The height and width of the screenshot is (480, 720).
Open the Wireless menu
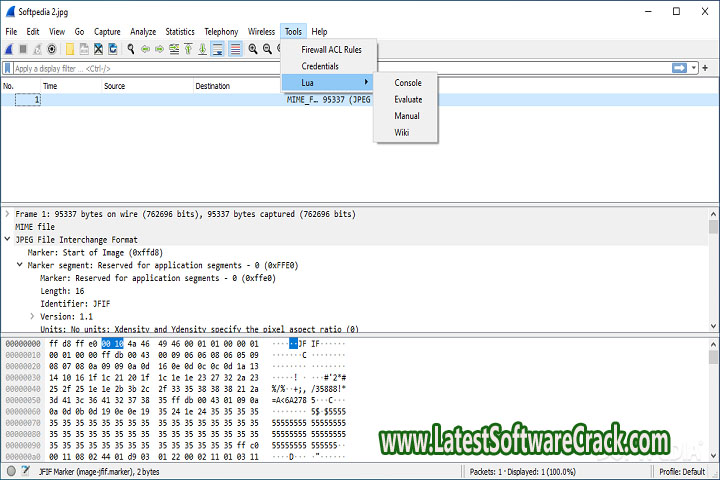click(x=261, y=32)
